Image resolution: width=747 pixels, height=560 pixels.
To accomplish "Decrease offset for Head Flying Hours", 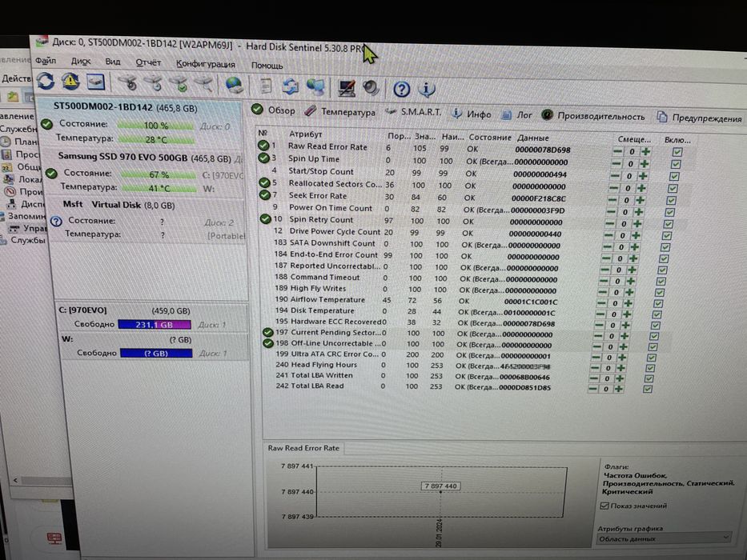I will 595,368.
